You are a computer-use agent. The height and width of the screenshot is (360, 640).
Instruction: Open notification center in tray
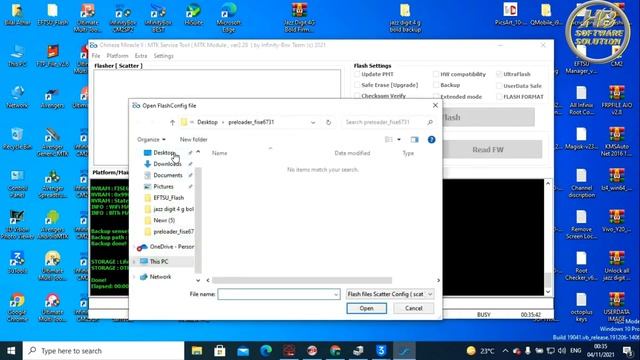coord(628,351)
